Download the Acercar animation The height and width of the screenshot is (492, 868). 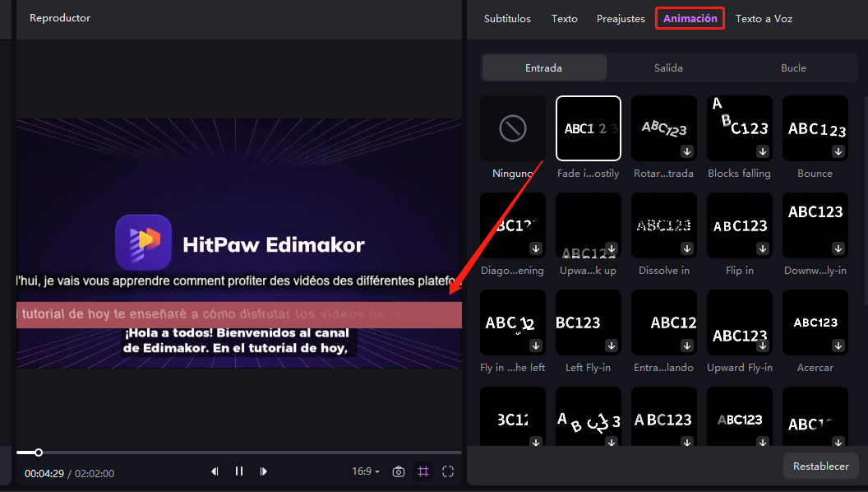click(x=838, y=346)
